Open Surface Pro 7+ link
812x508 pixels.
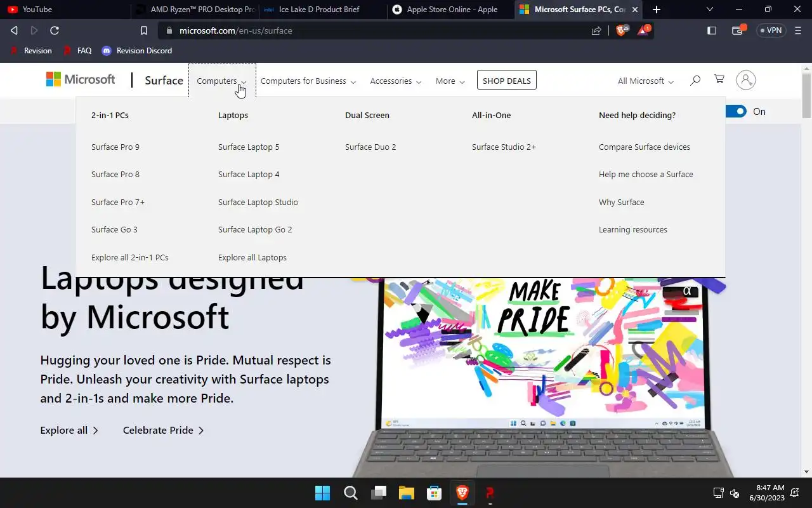[x=118, y=202]
